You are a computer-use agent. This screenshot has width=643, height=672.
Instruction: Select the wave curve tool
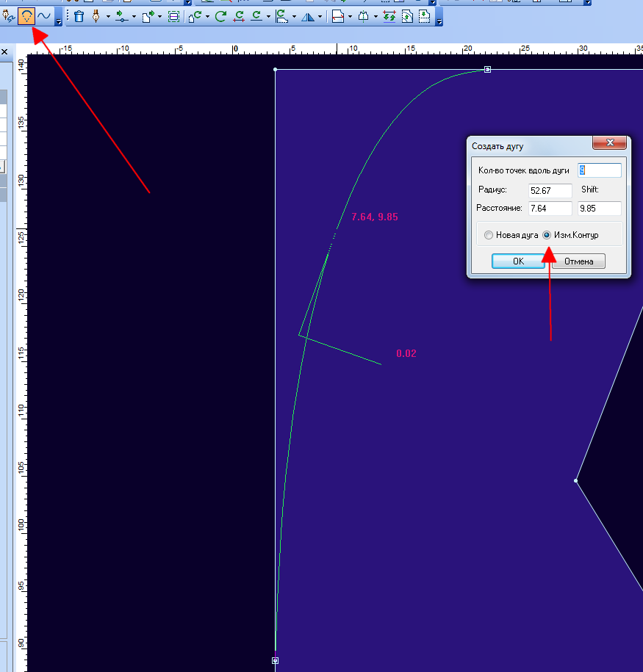[x=44, y=16]
